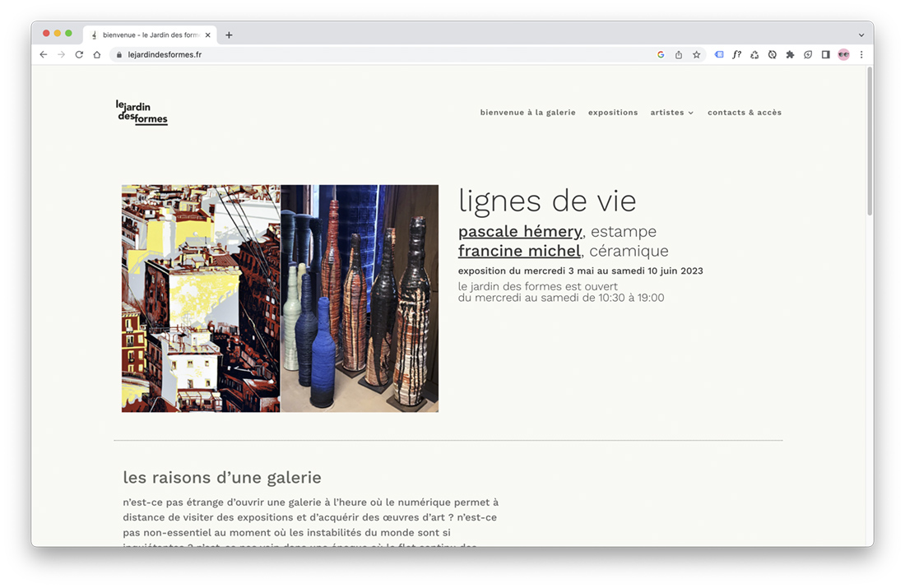Image resolution: width=905 pixels, height=588 pixels.
Task: Follow the pascale hémery link
Action: [520, 231]
